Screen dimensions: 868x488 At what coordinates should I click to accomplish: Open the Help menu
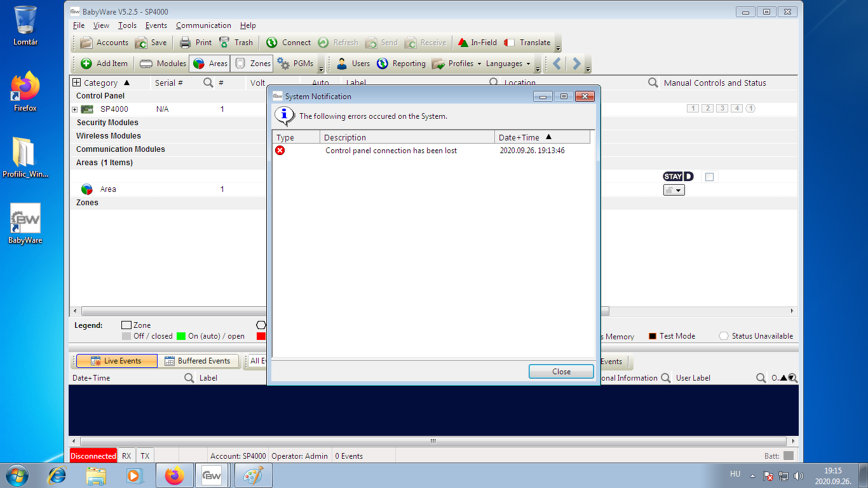pos(248,25)
